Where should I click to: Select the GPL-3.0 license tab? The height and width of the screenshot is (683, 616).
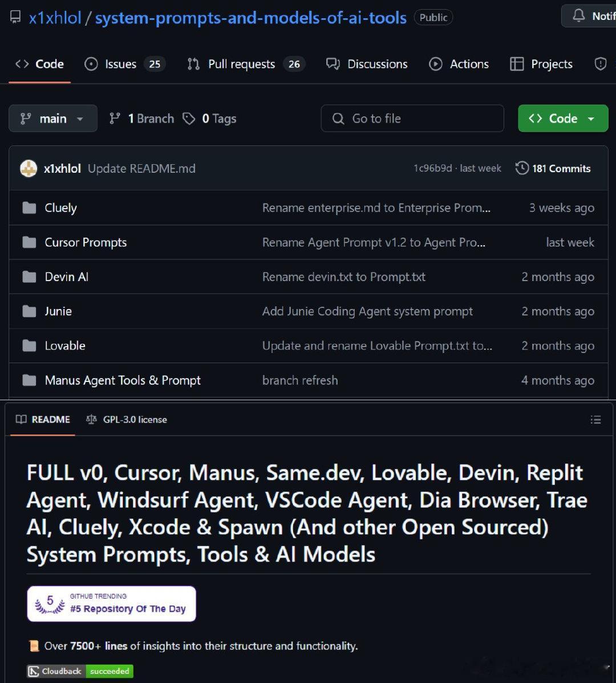126,420
